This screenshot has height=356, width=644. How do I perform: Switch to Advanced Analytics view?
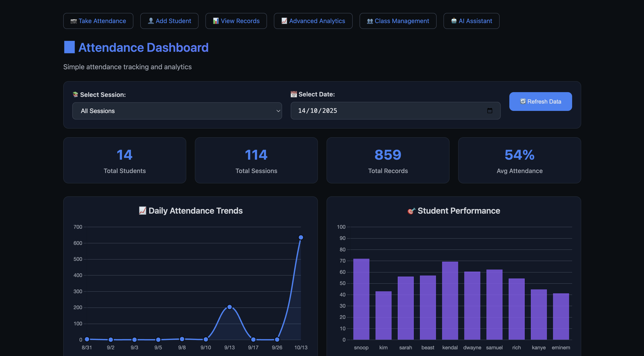313,21
